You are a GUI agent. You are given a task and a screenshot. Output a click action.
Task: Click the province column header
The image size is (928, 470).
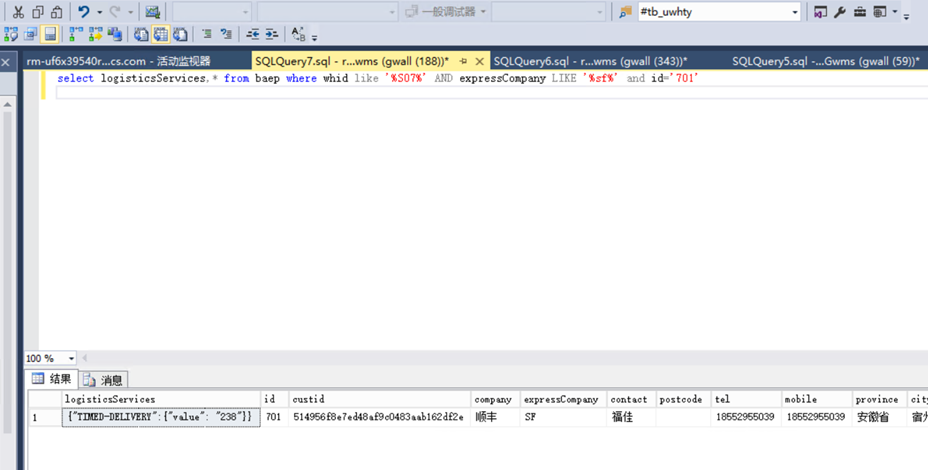879,399
